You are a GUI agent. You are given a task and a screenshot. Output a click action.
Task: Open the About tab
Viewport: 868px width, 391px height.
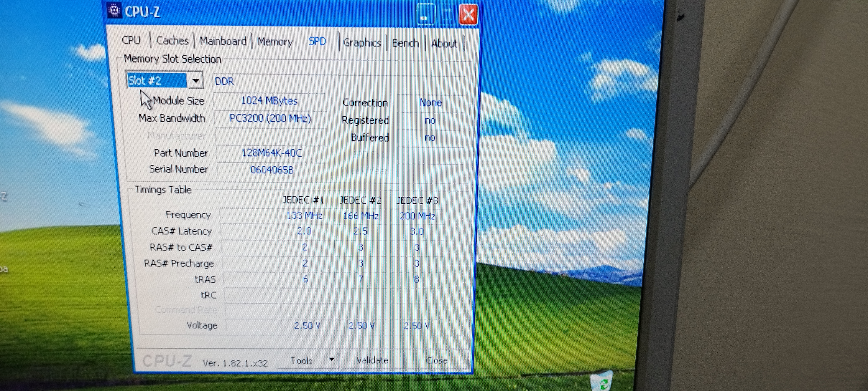pos(444,43)
